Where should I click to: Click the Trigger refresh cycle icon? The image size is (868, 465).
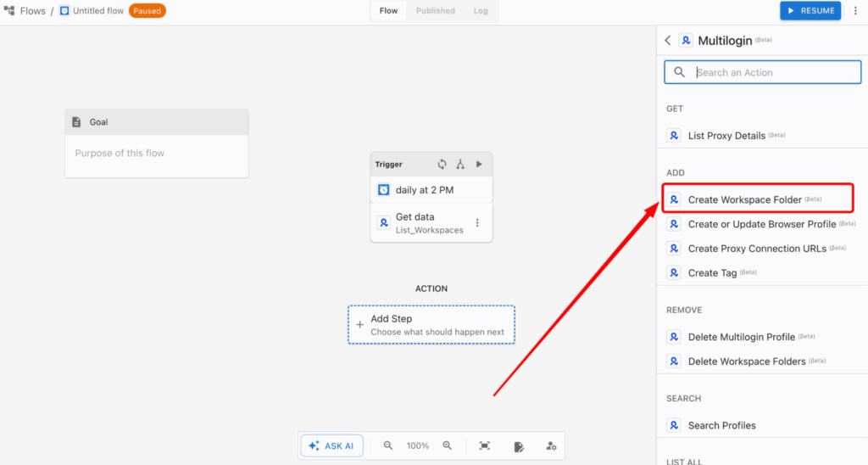[x=442, y=164]
